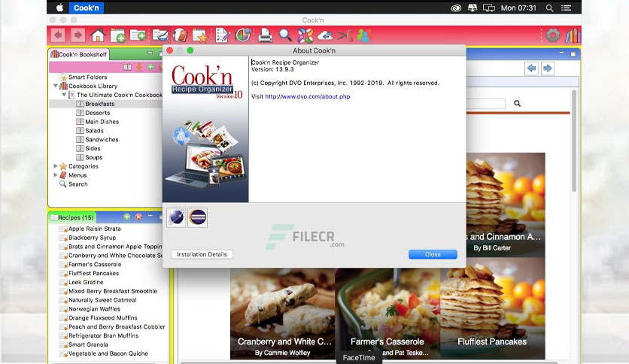Click the mixing bowl recipe capture icon
629x364 pixels.
160,35
